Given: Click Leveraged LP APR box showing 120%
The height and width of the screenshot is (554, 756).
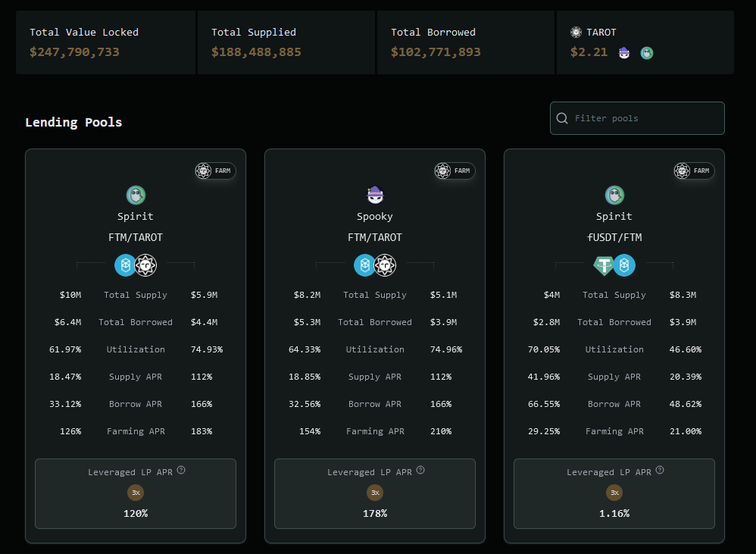Looking at the screenshot, I should (136, 493).
